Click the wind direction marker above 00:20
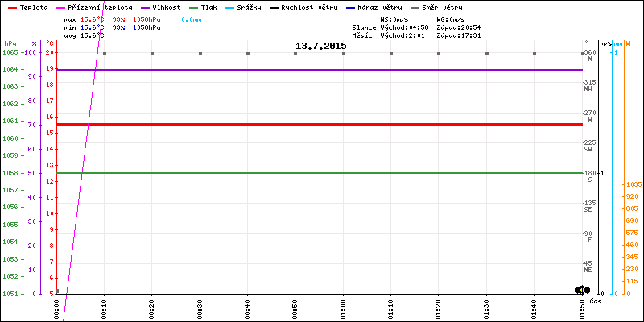 (x=152, y=53)
